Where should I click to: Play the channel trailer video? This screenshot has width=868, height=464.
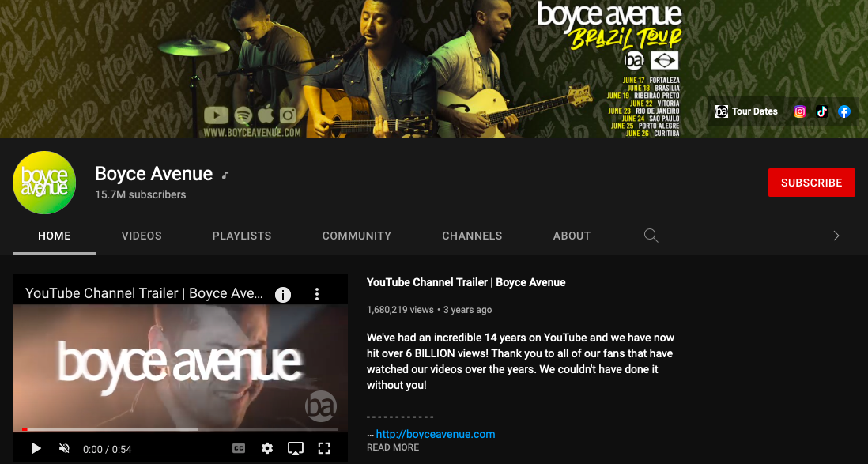(x=36, y=448)
